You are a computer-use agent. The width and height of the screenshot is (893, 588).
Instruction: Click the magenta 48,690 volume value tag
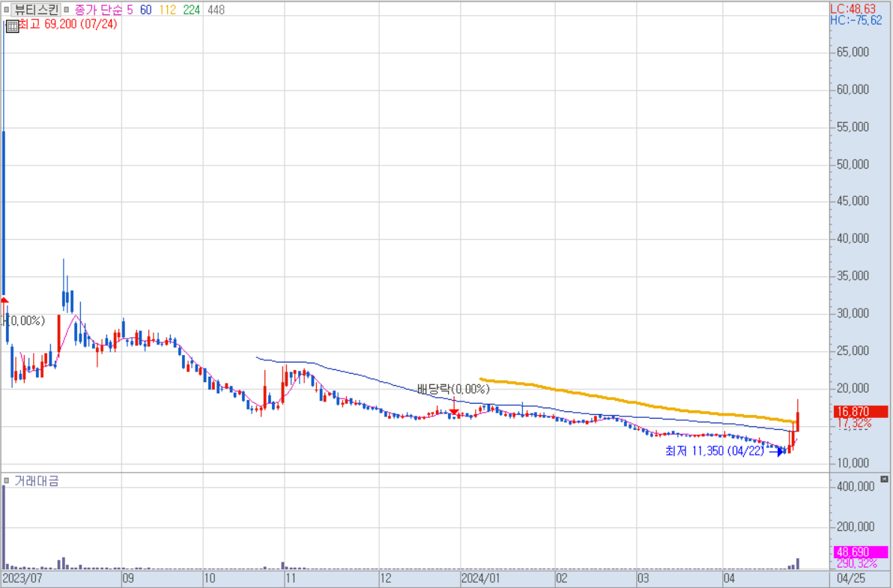coord(860,552)
